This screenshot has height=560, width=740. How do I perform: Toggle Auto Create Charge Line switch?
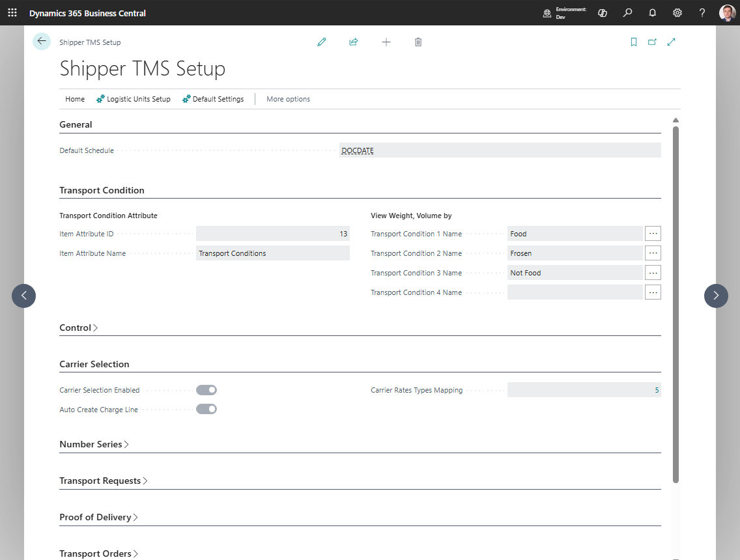206,409
